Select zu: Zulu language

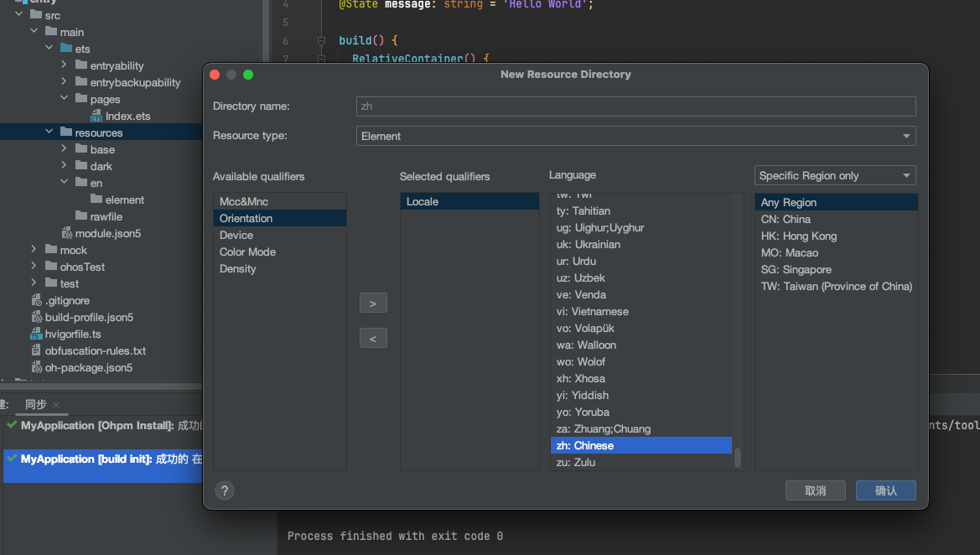[x=641, y=463]
